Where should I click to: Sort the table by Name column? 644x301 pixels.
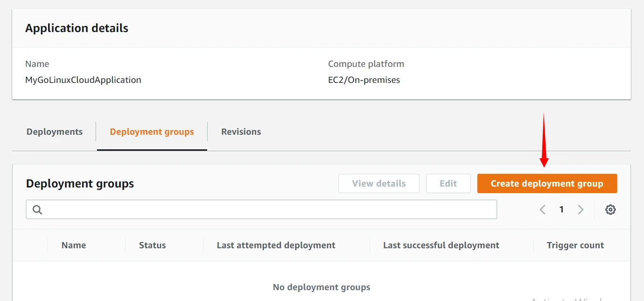pyautogui.click(x=74, y=245)
